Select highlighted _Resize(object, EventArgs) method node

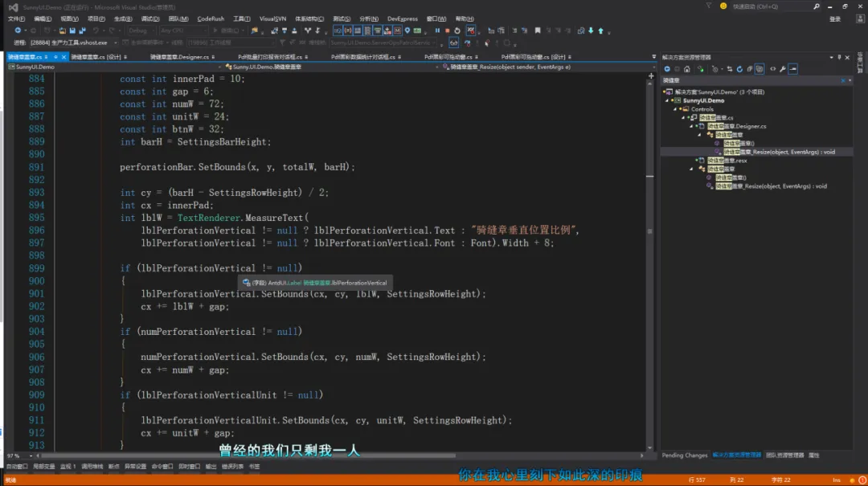point(779,152)
